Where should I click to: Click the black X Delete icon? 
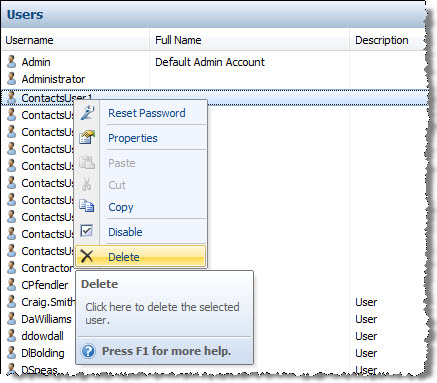[x=87, y=256]
